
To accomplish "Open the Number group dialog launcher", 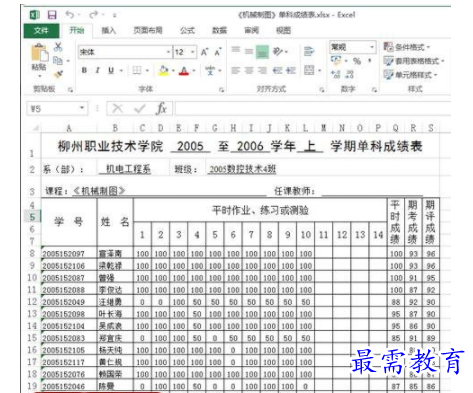I will pyautogui.click(x=375, y=89).
